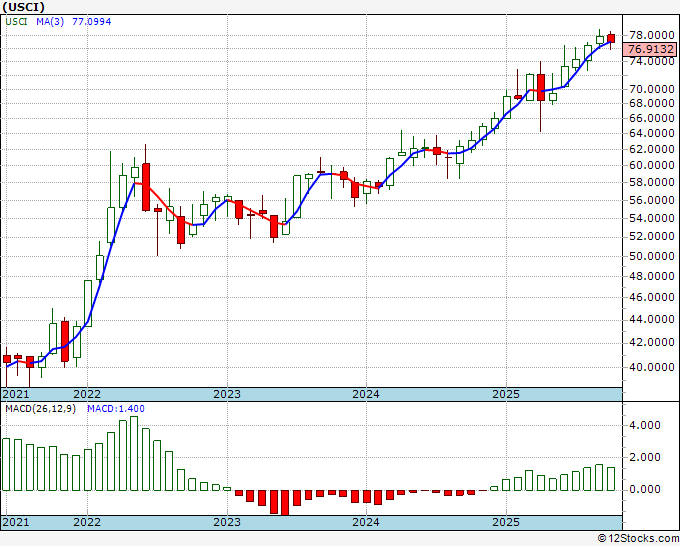Screen dimensions: 680x546
Task: Select the MA value 77.0994
Action: pyautogui.click(x=92, y=21)
